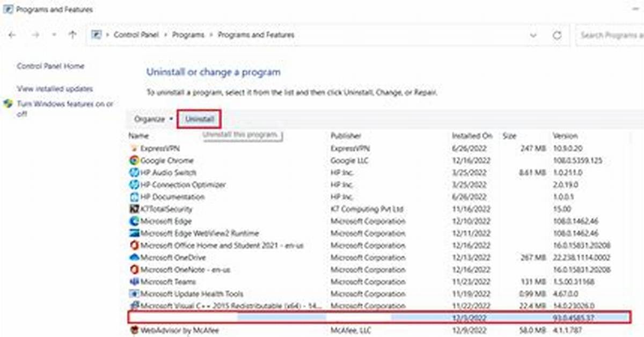Click the Search Programs input field
Viewport: 644px width, 337px height.
coord(611,35)
